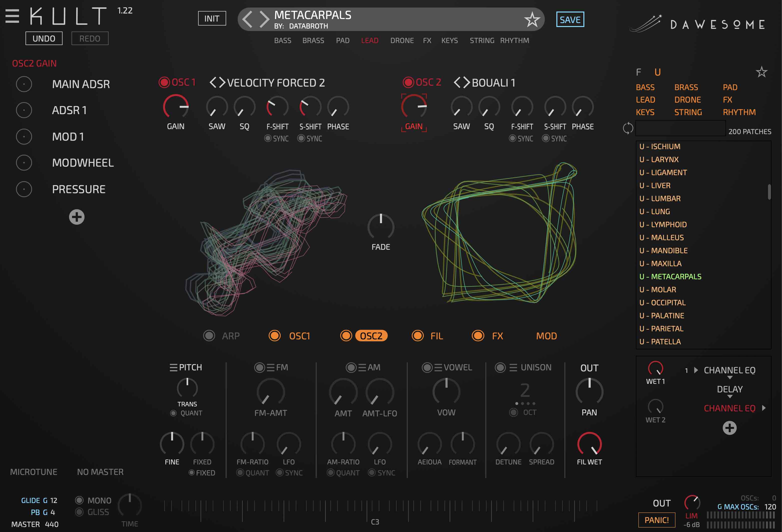
Task: Open the PITCH section menu icon
Action: (x=173, y=367)
